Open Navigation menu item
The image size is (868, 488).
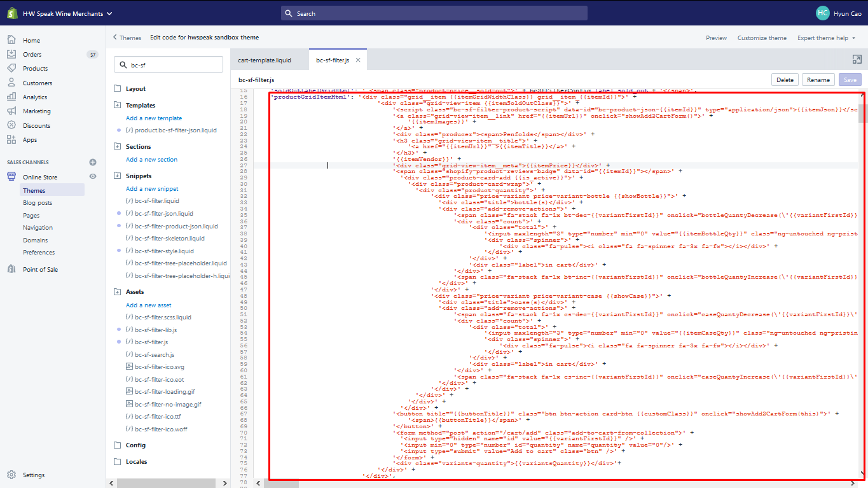38,227
